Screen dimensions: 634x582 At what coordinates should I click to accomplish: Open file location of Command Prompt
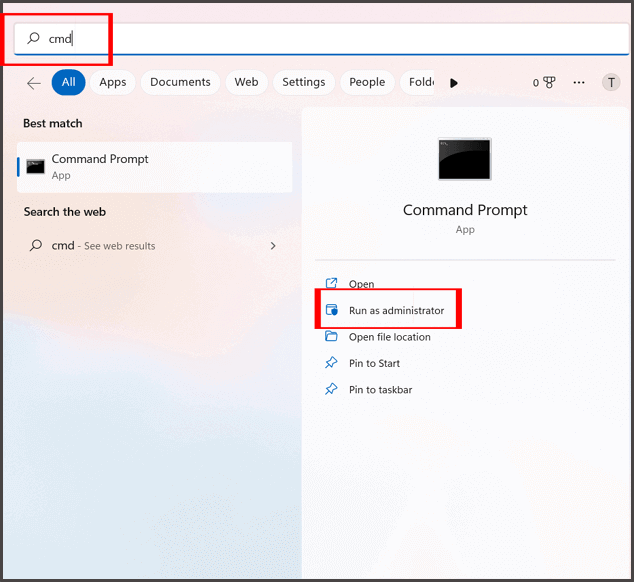click(x=389, y=337)
